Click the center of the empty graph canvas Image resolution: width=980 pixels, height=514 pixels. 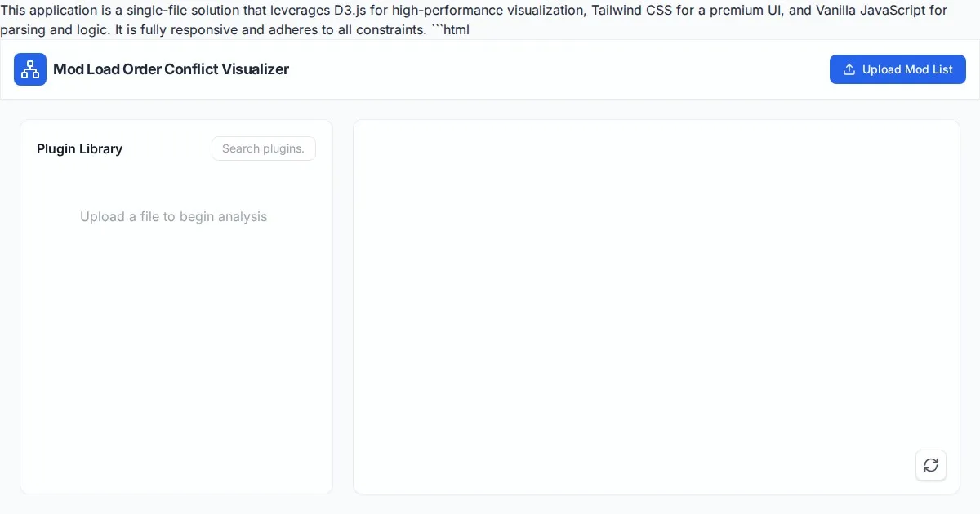tap(656, 307)
